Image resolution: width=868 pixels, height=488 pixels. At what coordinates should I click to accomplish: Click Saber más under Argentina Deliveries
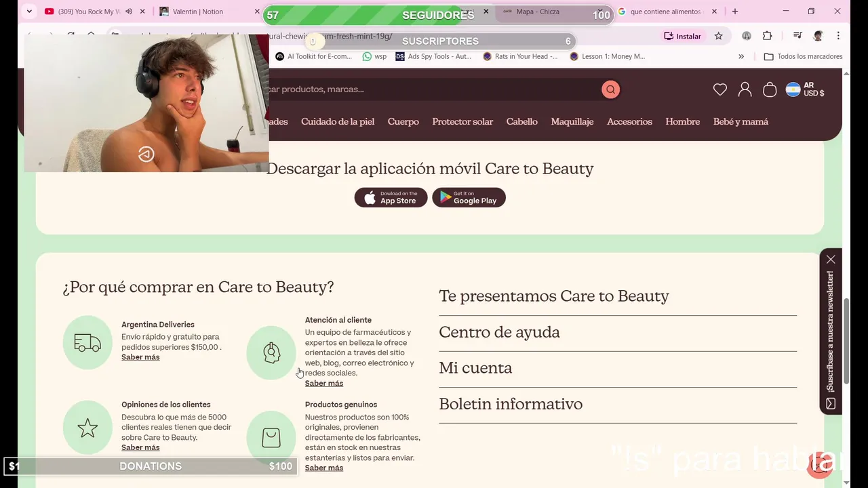click(x=140, y=357)
